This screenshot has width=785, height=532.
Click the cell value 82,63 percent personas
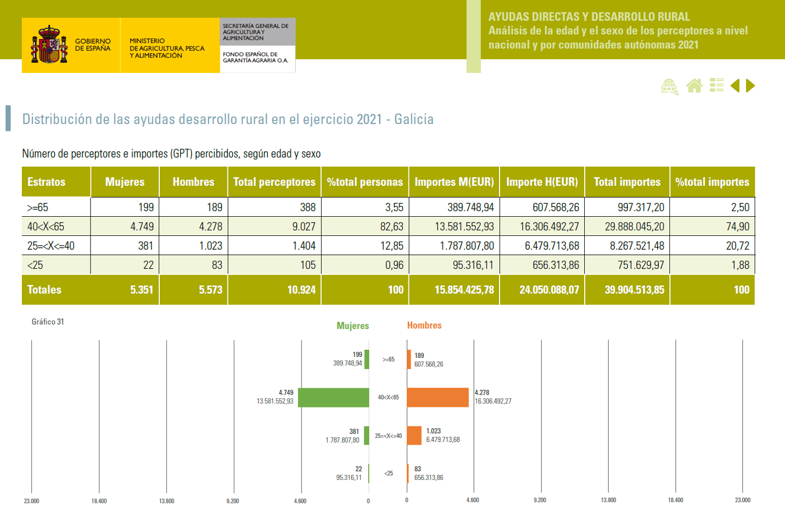[x=392, y=227]
